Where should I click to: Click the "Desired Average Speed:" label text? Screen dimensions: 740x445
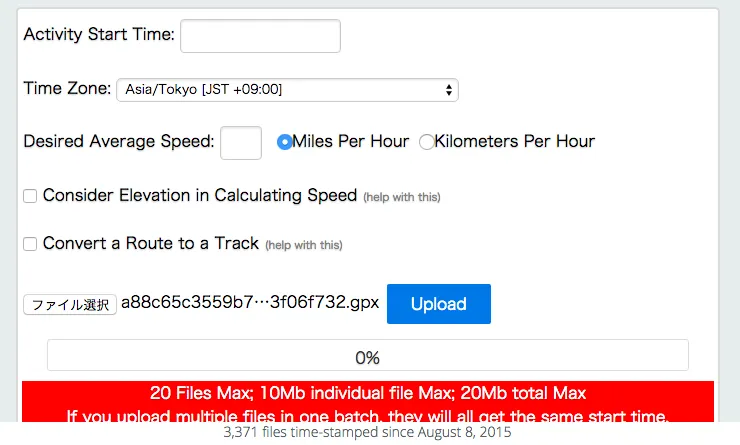tap(119, 142)
